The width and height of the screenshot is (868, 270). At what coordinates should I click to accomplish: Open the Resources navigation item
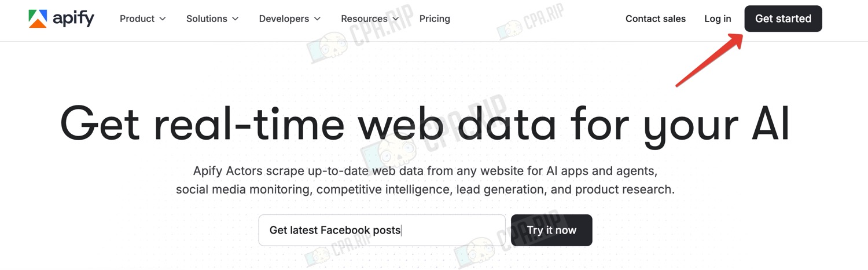click(364, 19)
